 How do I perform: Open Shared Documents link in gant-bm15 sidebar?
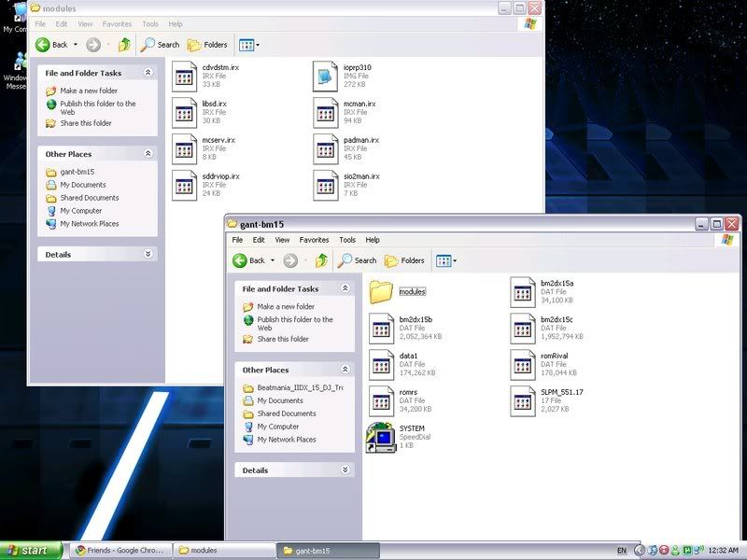click(287, 413)
